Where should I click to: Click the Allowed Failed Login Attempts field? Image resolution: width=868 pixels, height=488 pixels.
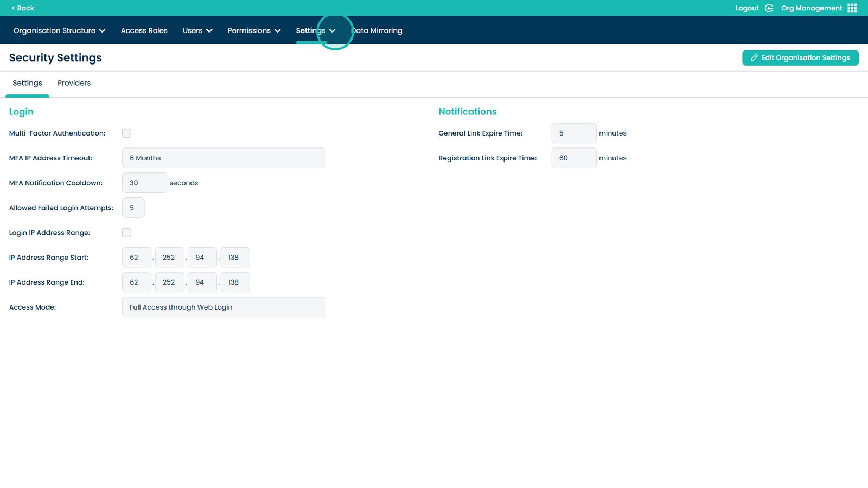click(x=133, y=208)
